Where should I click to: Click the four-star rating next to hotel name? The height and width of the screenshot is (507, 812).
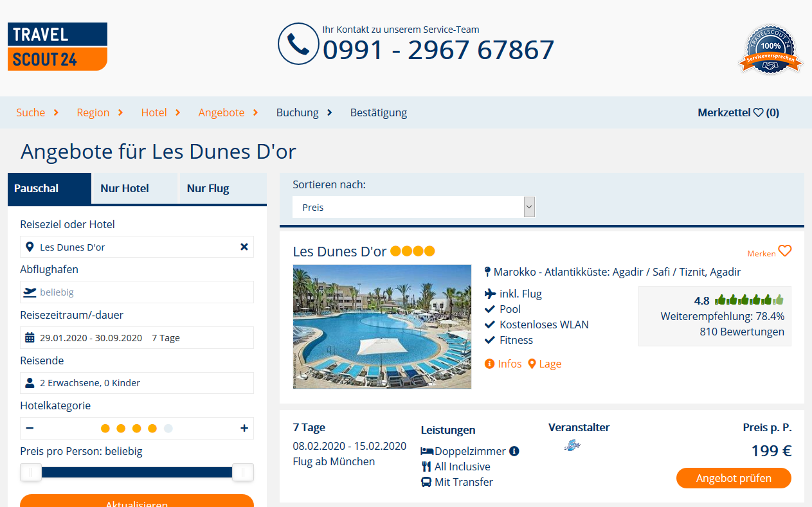click(413, 251)
